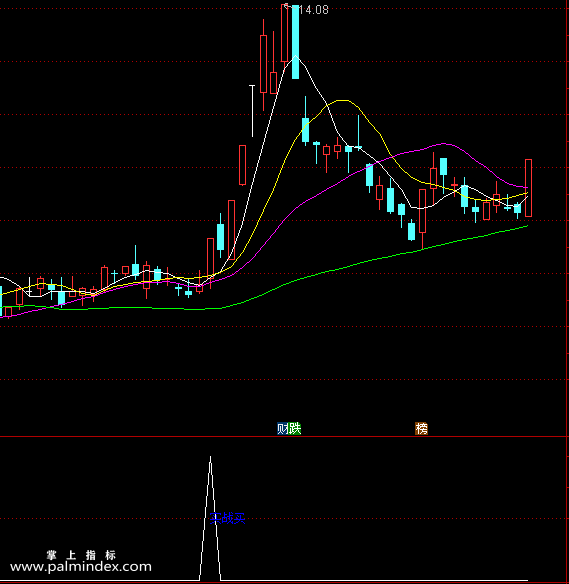
Task: Click the blue 财 info marker icon
Action: [x=283, y=429]
